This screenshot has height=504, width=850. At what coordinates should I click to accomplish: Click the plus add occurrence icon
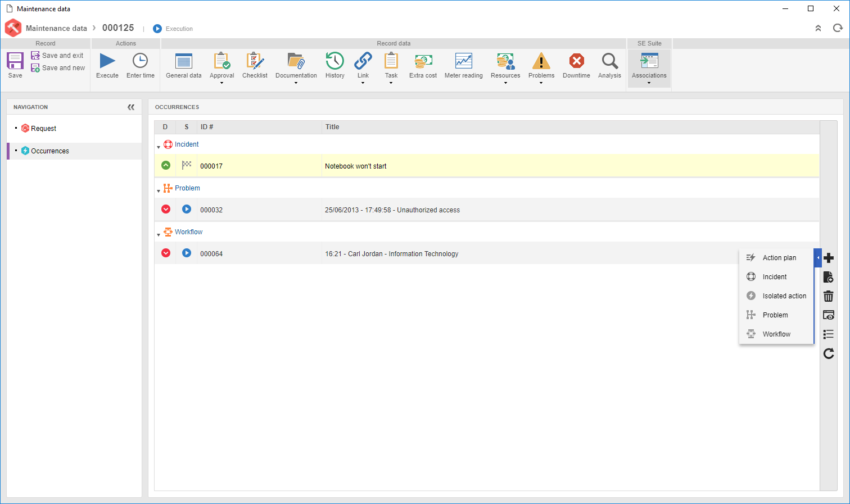click(x=829, y=258)
